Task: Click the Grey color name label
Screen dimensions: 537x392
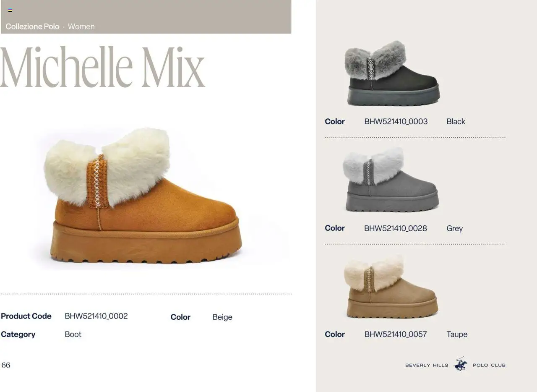Action: pyautogui.click(x=454, y=229)
